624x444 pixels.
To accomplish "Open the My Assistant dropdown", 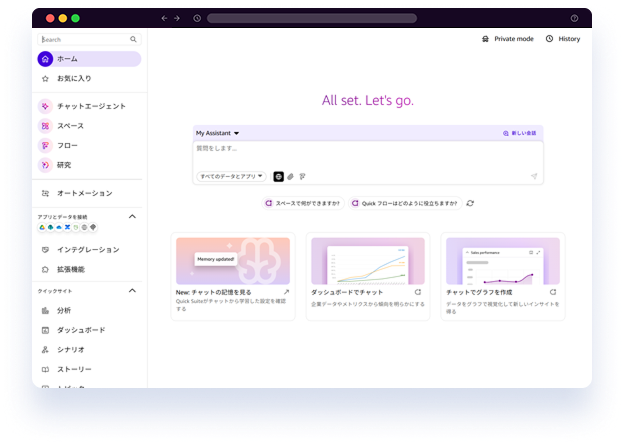I will click(217, 133).
